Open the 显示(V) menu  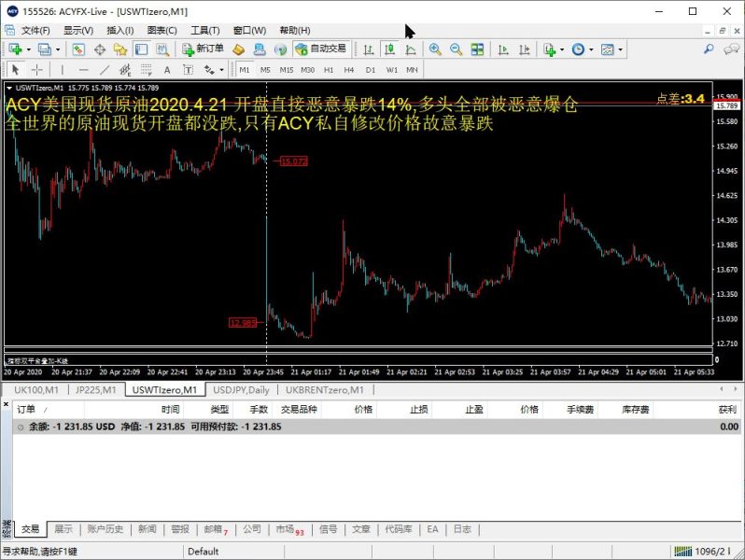78,31
